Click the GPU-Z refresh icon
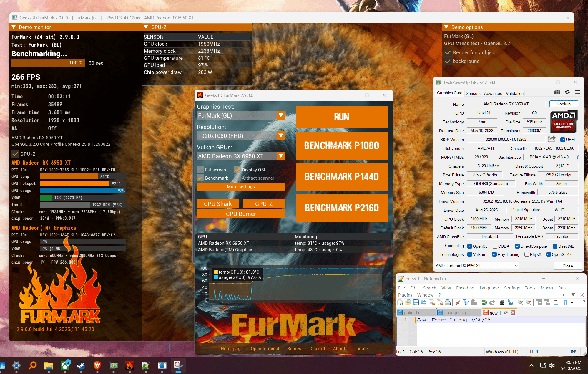The width and height of the screenshot is (588, 374). pos(567,92)
